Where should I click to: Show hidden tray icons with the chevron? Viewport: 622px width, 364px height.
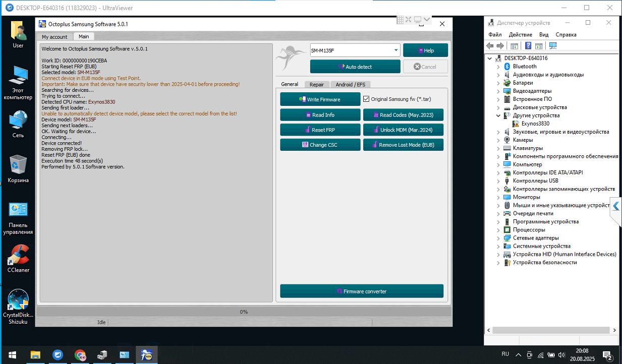tap(518, 355)
